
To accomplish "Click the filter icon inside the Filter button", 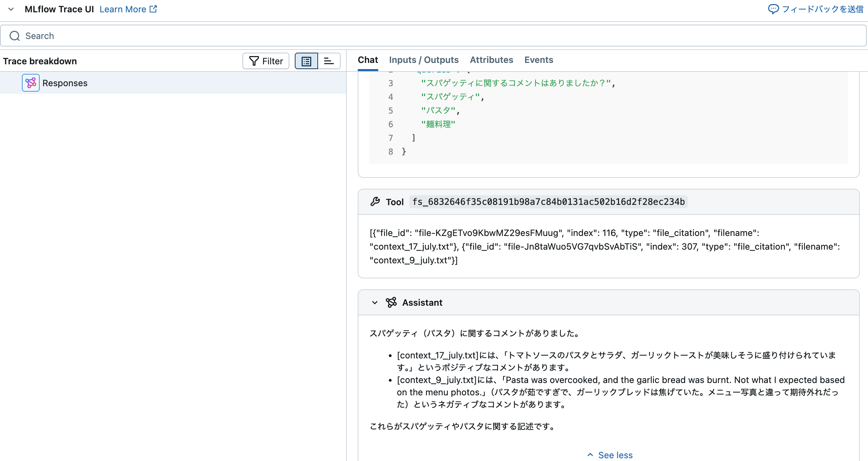I will coord(253,61).
